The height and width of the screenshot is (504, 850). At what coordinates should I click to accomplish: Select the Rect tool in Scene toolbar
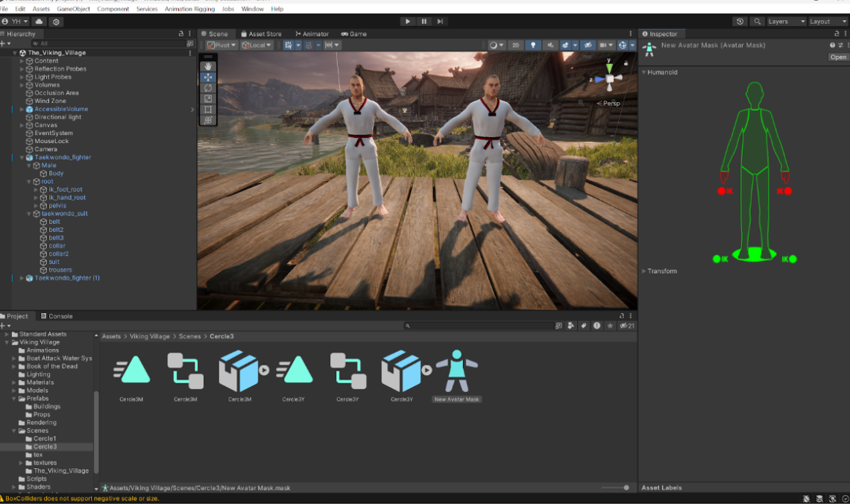(208, 110)
